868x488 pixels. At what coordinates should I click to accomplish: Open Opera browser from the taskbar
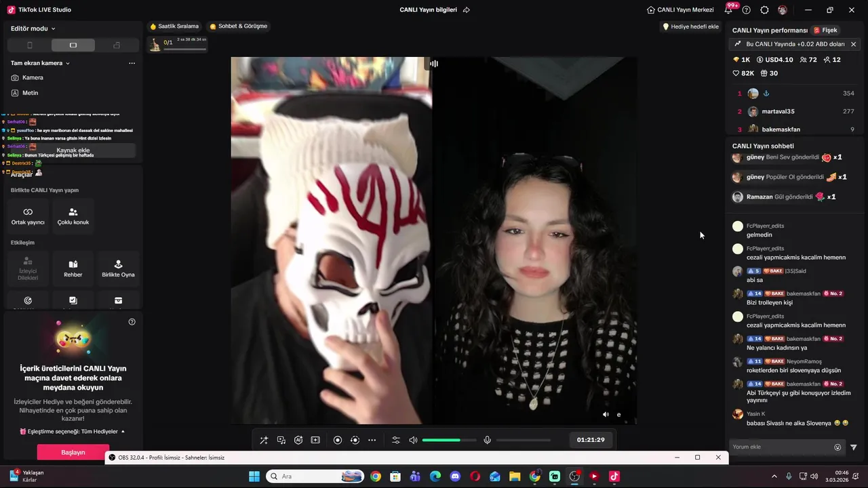click(475, 476)
